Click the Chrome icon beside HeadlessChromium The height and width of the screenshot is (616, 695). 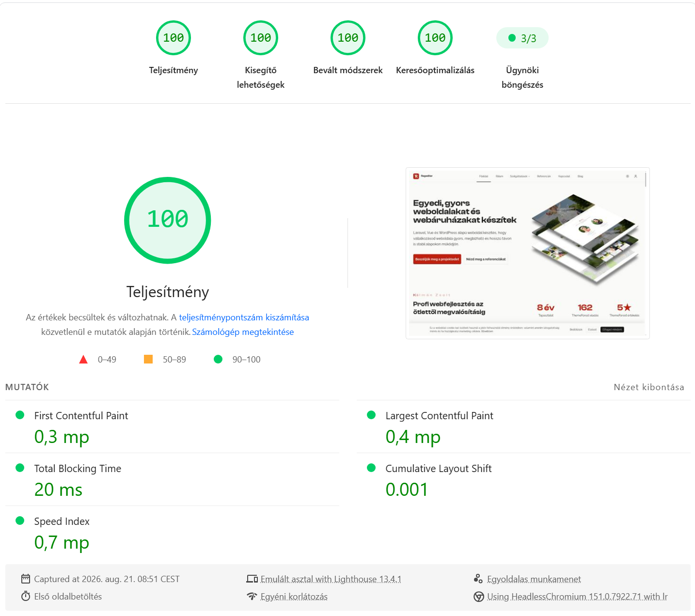(479, 597)
